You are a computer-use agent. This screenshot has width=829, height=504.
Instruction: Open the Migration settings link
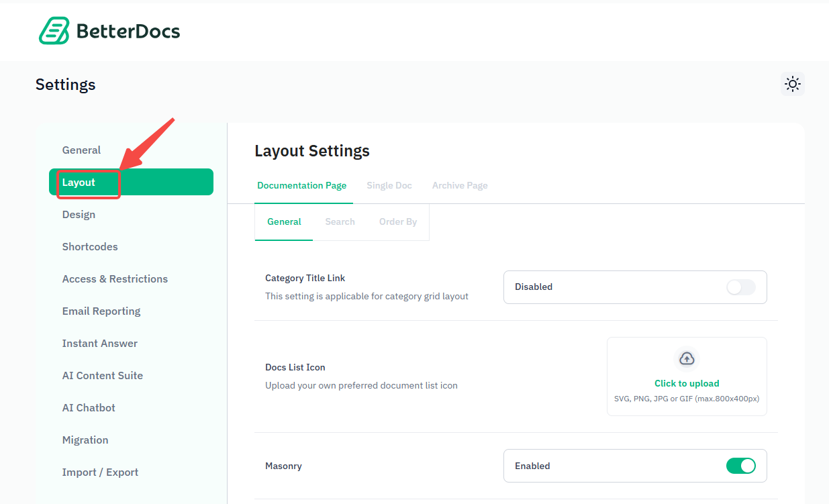tap(85, 440)
